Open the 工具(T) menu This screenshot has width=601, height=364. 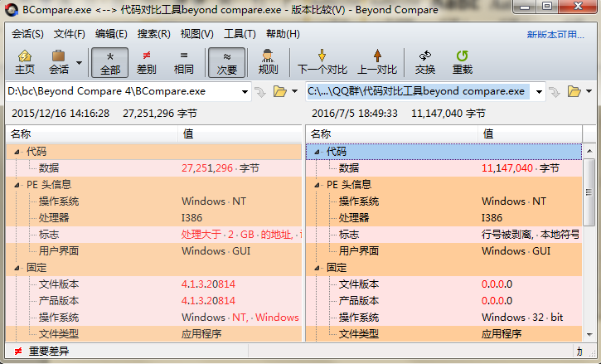coord(240,34)
